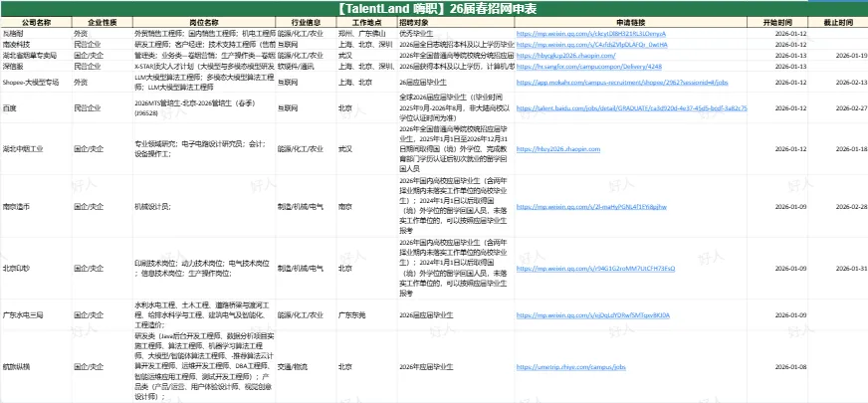The width and height of the screenshot is (868, 403).
Task: Select the 企业性质 column header
Action: pyautogui.click(x=103, y=22)
